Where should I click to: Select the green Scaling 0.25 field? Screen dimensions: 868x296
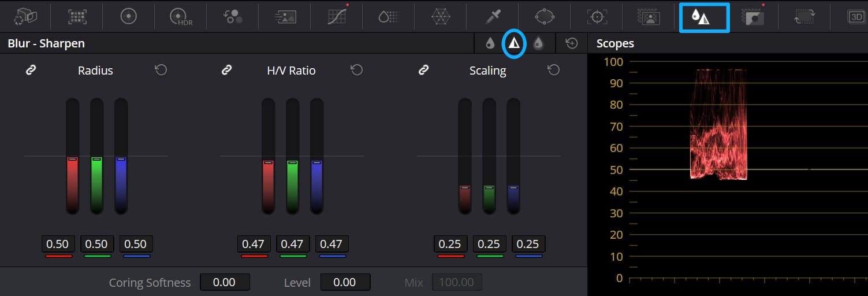coord(489,244)
